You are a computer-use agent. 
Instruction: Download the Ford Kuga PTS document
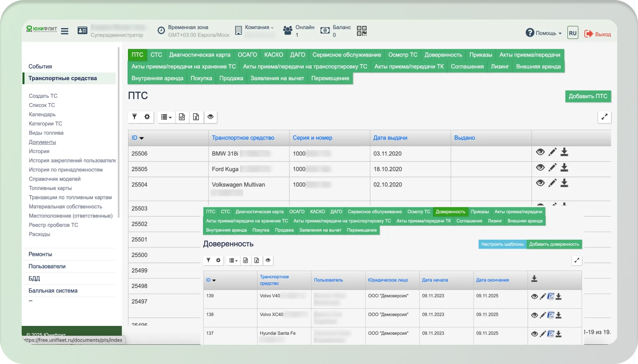[564, 168]
